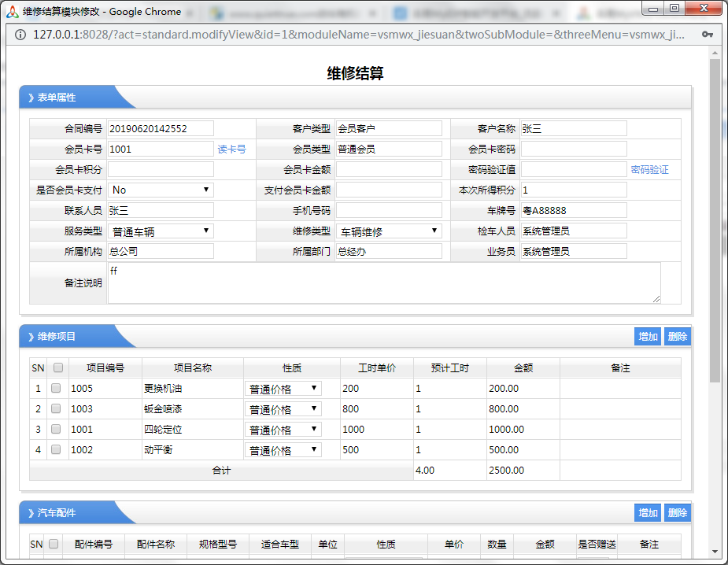
Task: Collapse the 表单属性 section arrow icon
Action: pyautogui.click(x=31, y=98)
